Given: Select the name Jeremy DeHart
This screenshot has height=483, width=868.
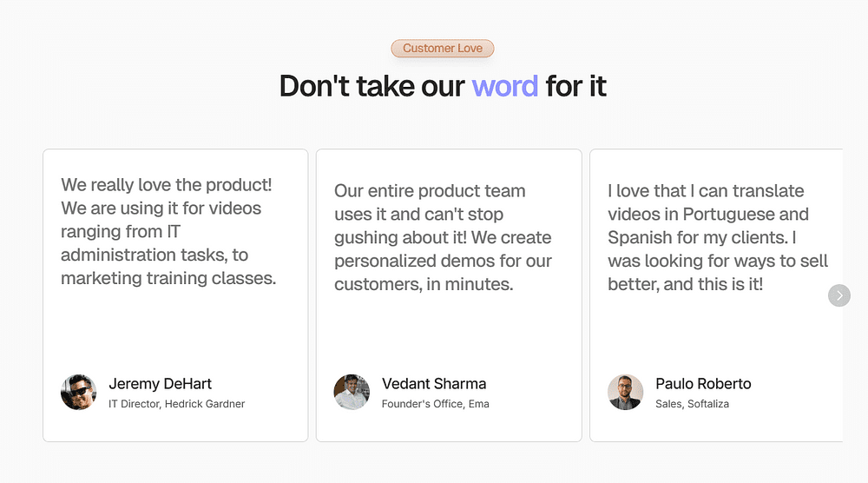Looking at the screenshot, I should [160, 383].
